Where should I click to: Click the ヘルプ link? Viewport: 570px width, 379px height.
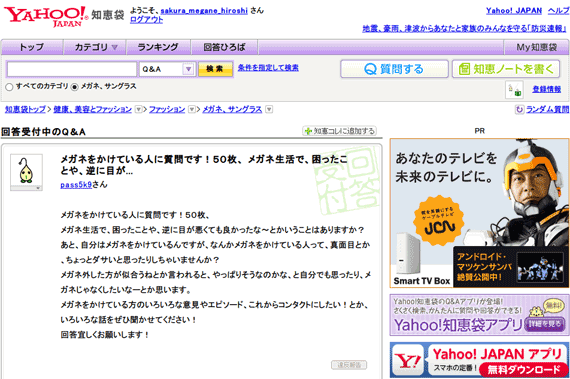pyautogui.click(x=559, y=11)
